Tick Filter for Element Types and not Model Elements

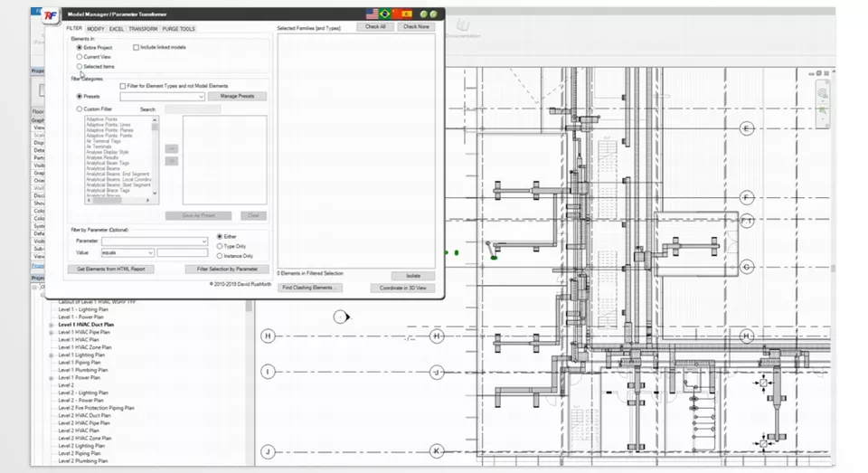pyautogui.click(x=123, y=86)
